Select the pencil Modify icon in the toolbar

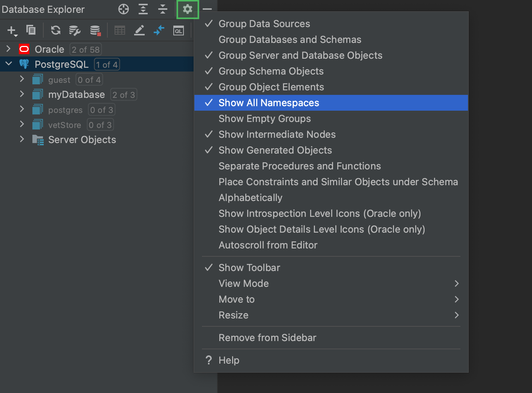pos(139,30)
